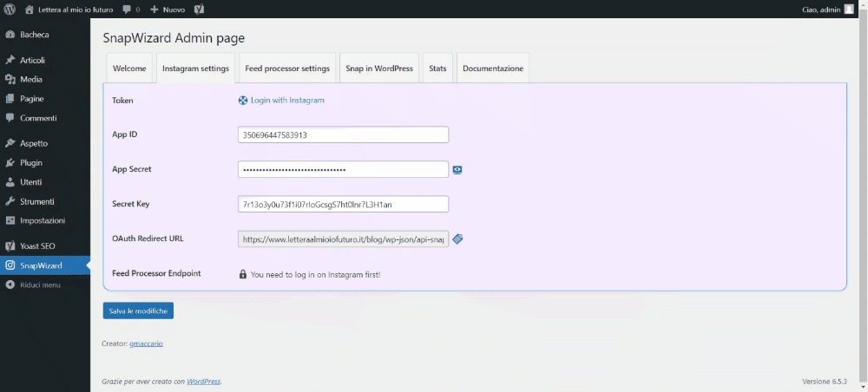Viewport: 868px width, 392px height.
Task: Open the WordPress logo menu
Action: pyautogui.click(x=10, y=10)
